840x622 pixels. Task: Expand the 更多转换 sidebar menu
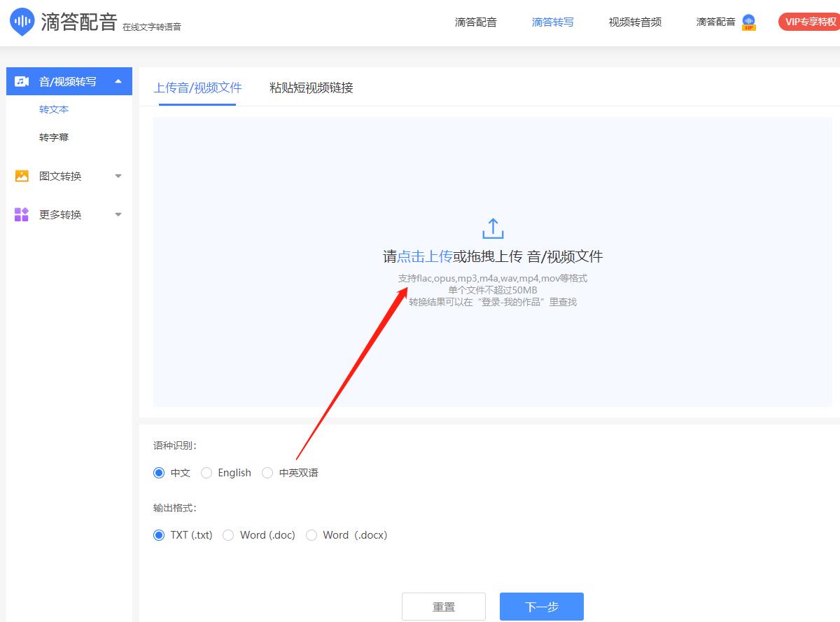(x=118, y=214)
